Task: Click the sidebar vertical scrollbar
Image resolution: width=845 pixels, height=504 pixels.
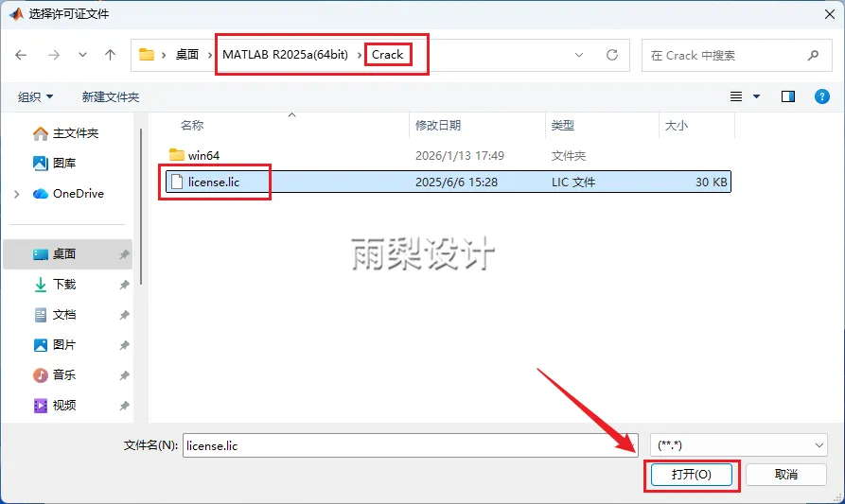Action: 141,206
